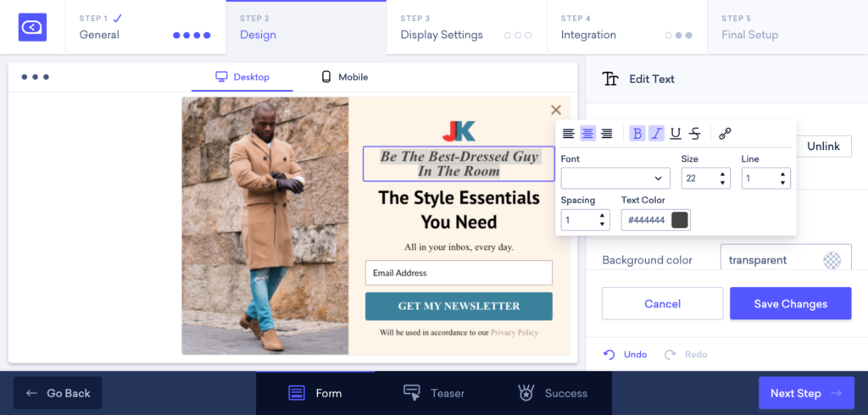This screenshot has width=868, height=415.
Task: Select the Step 2 Design tab
Action: [306, 27]
